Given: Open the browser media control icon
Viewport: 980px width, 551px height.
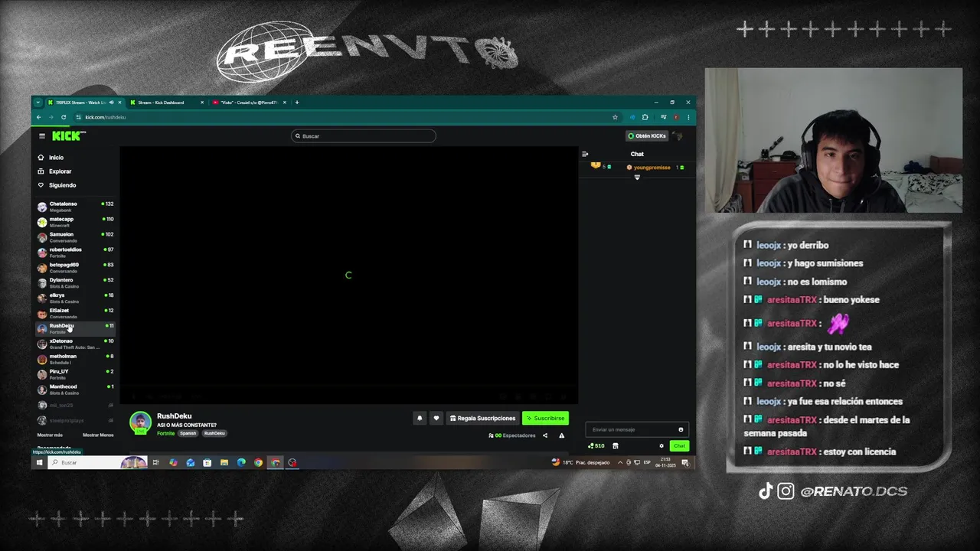Looking at the screenshot, I should coord(663,117).
